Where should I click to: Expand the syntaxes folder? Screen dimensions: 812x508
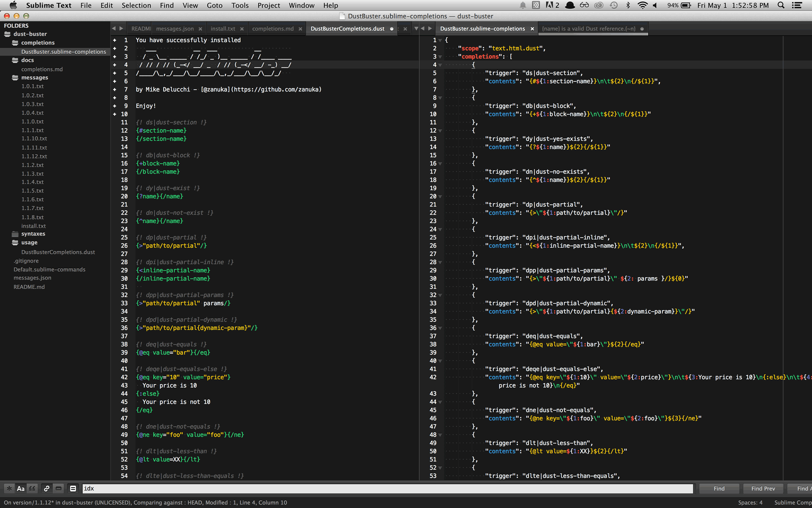pyautogui.click(x=15, y=234)
